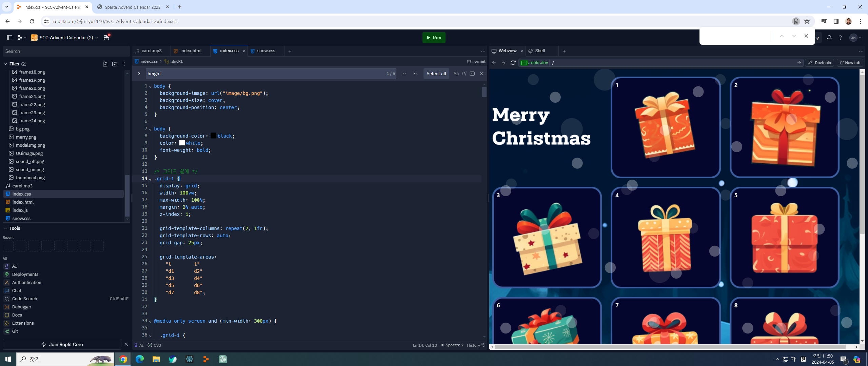Click the white color swatch on line 9

[x=182, y=143]
